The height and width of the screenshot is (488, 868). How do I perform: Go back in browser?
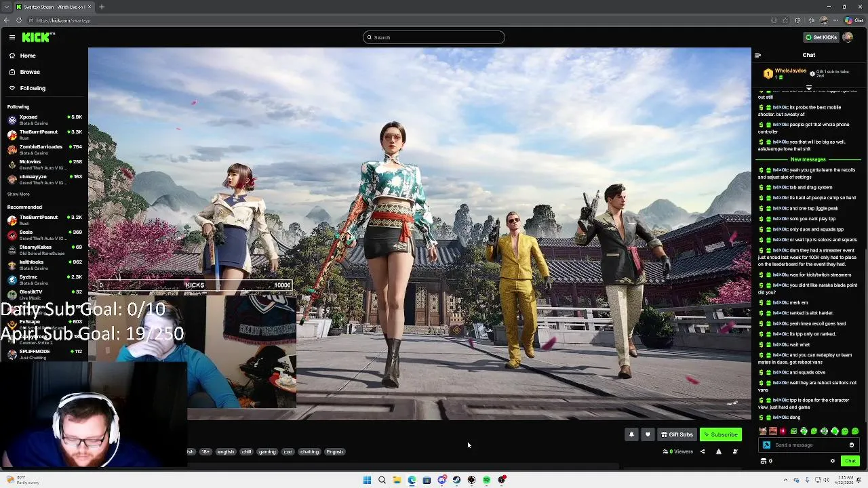(7, 20)
